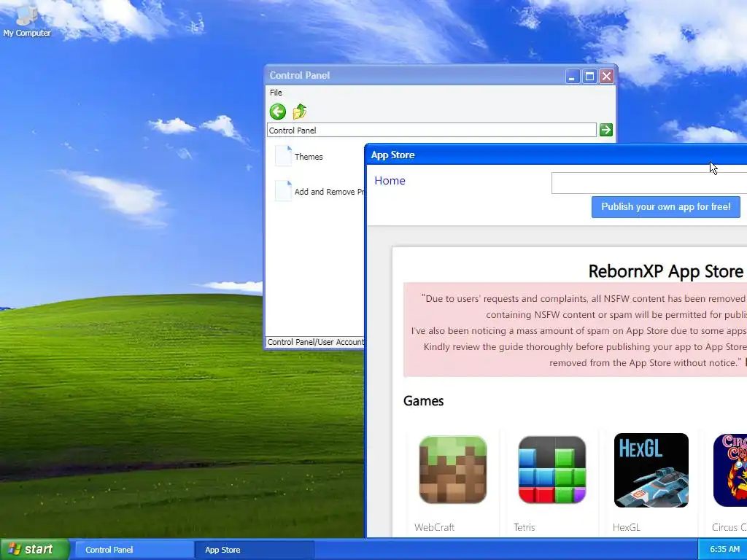Click the Themes label in Control Panel
This screenshot has height=560, width=747.
tap(309, 157)
